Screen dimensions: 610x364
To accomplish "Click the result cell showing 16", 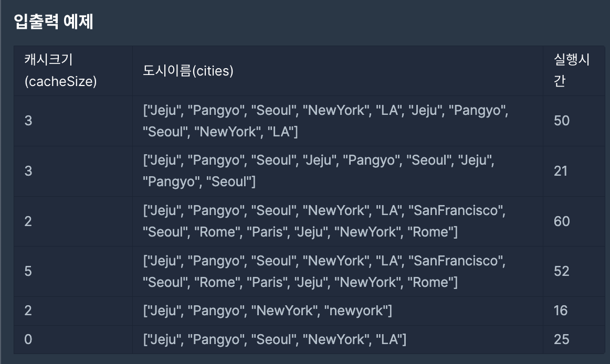I will (574, 311).
